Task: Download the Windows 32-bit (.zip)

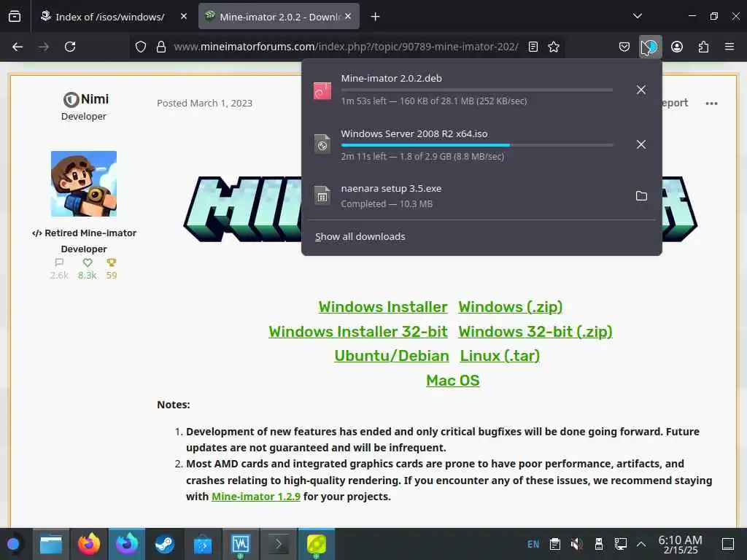Action: click(x=535, y=332)
